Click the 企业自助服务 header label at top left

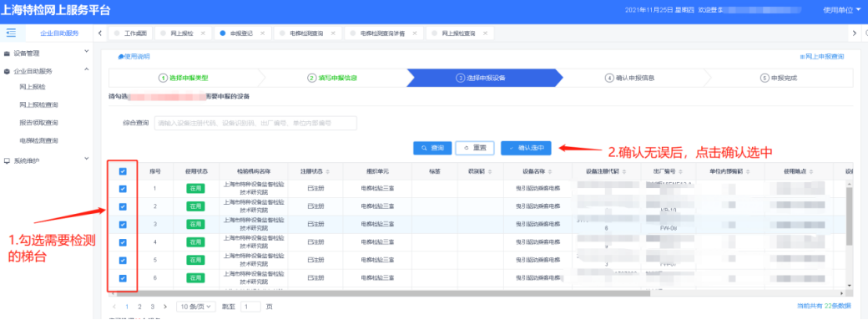tap(59, 33)
